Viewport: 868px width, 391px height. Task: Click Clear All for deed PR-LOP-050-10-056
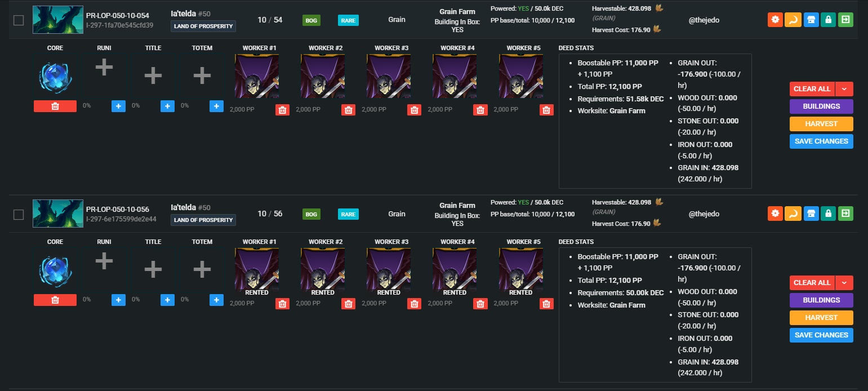812,283
